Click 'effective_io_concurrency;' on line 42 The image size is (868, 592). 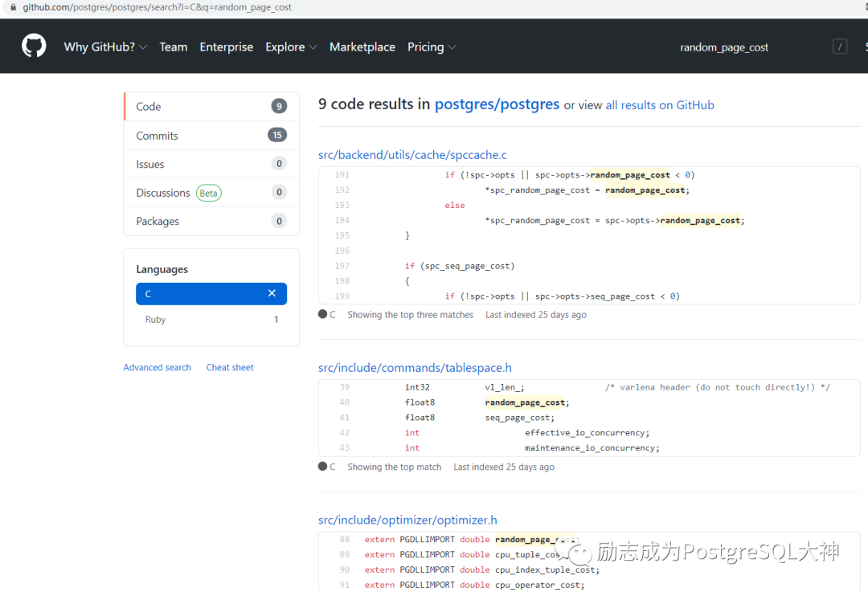pyautogui.click(x=588, y=433)
